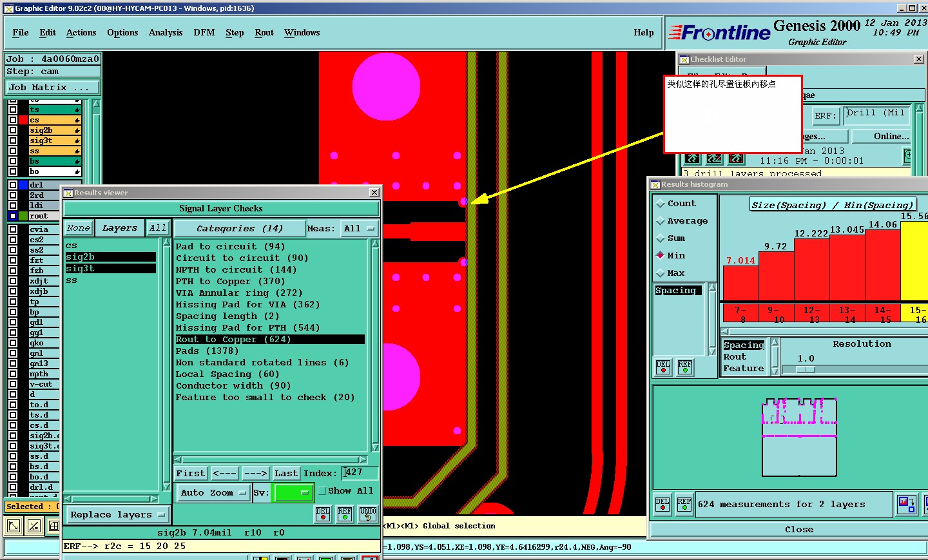The height and width of the screenshot is (560, 928).
Task: Click categories list vertical scrollbar
Action: (x=375, y=345)
